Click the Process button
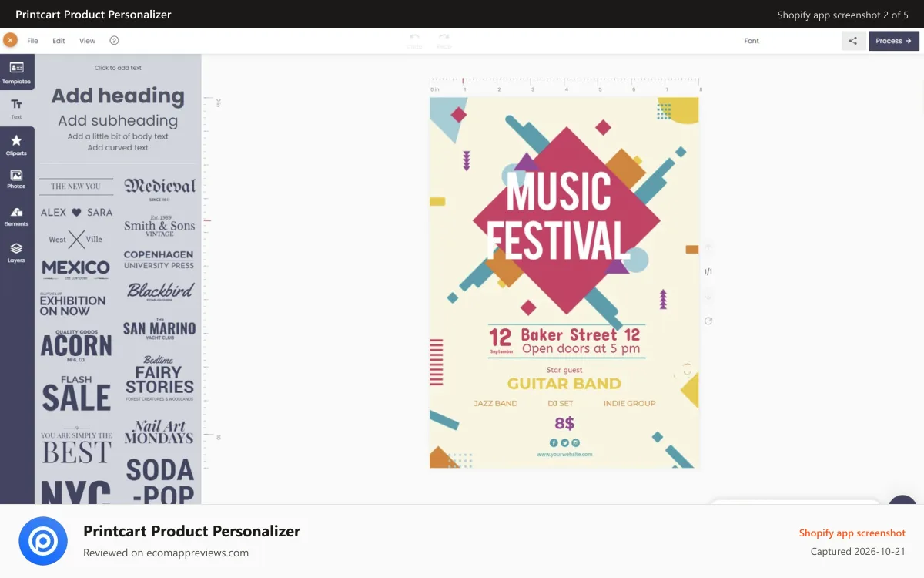 click(x=894, y=41)
